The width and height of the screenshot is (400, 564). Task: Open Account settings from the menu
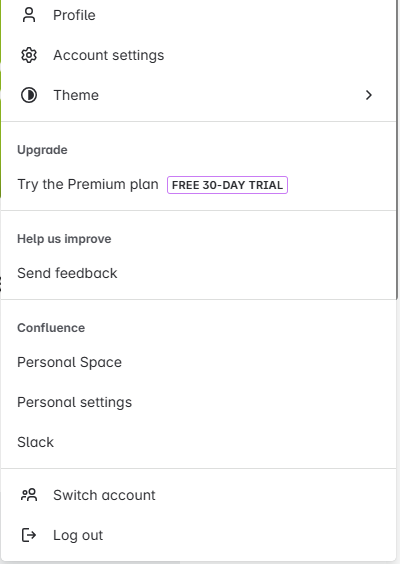click(x=199, y=55)
